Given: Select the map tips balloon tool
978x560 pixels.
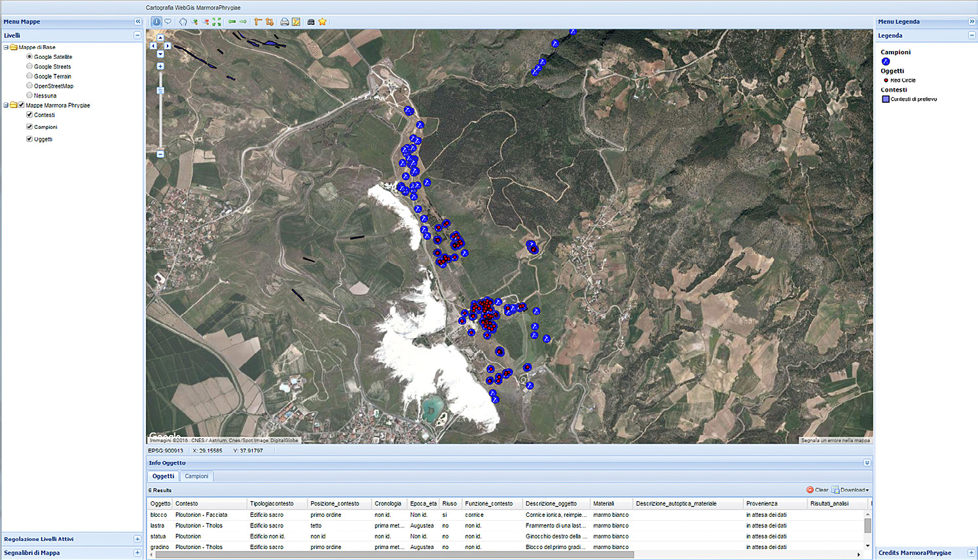Looking at the screenshot, I should point(168,22).
